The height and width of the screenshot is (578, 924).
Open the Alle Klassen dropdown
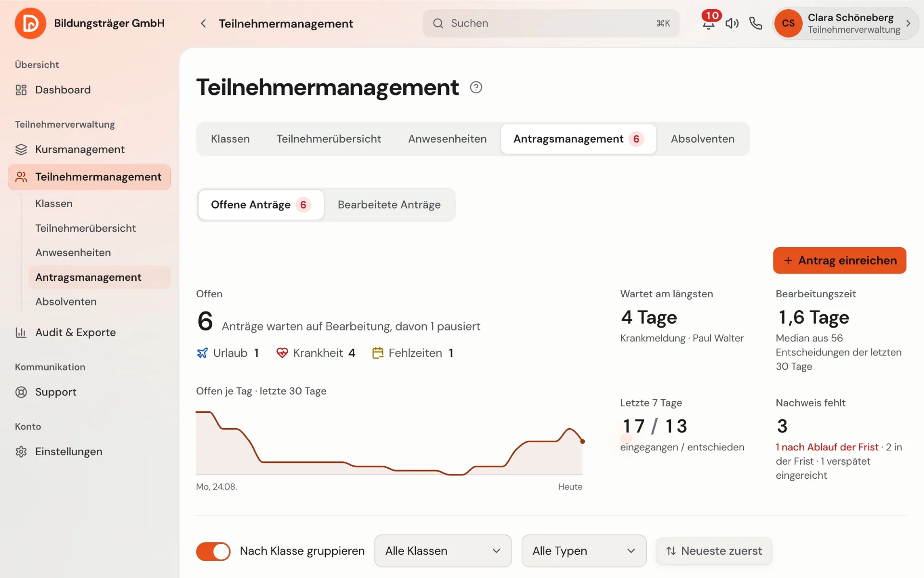pyautogui.click(x=443, y=551)
